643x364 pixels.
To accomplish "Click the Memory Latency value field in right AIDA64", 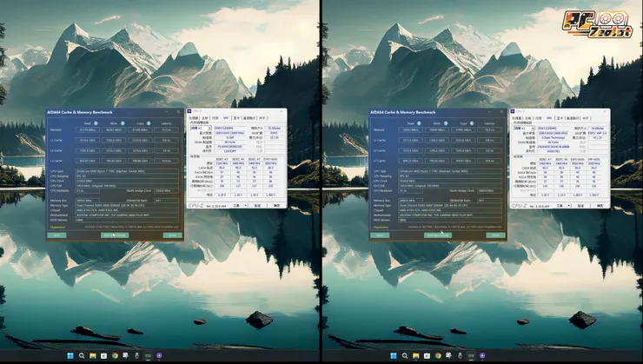I will pos(489,130).
